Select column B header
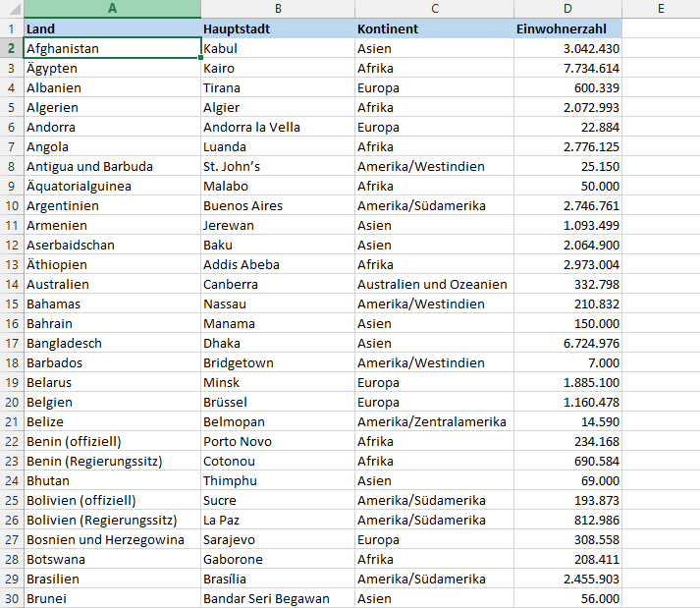Viewport: 700px width, 608px height. [x=278, y=9]
